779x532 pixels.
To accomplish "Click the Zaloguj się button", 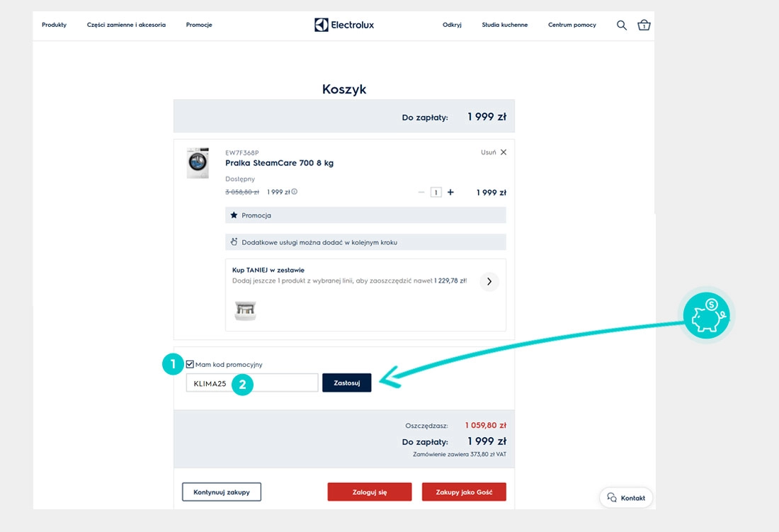I will click(x=369, y=492).
